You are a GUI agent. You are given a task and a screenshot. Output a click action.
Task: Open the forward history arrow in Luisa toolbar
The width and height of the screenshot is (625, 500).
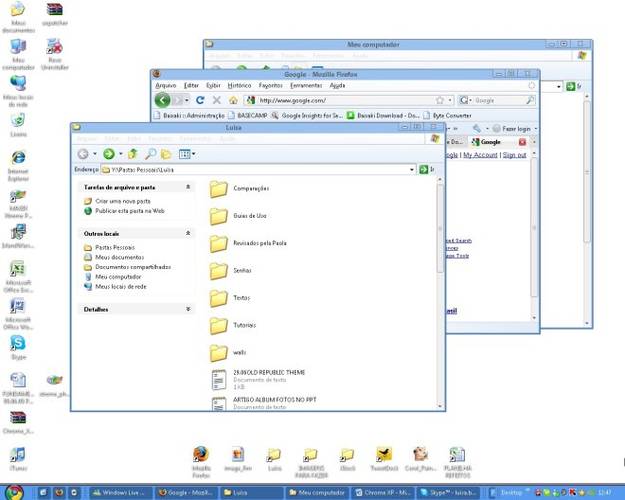click(121, 154)
